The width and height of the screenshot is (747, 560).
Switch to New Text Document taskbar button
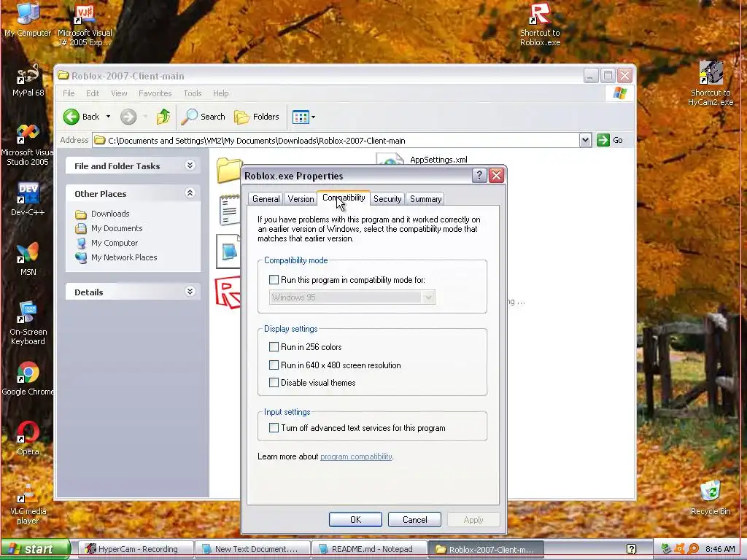(x=252, y=549)
